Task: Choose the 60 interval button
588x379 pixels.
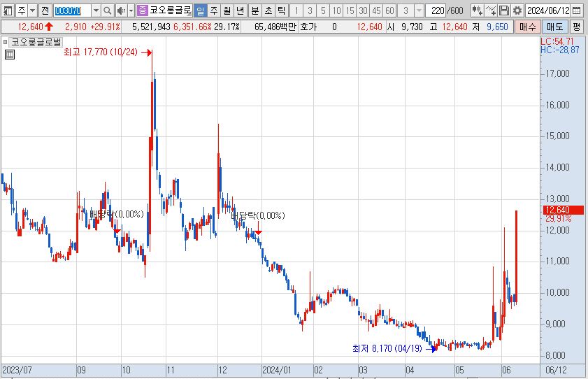Action: coord(390,10)
